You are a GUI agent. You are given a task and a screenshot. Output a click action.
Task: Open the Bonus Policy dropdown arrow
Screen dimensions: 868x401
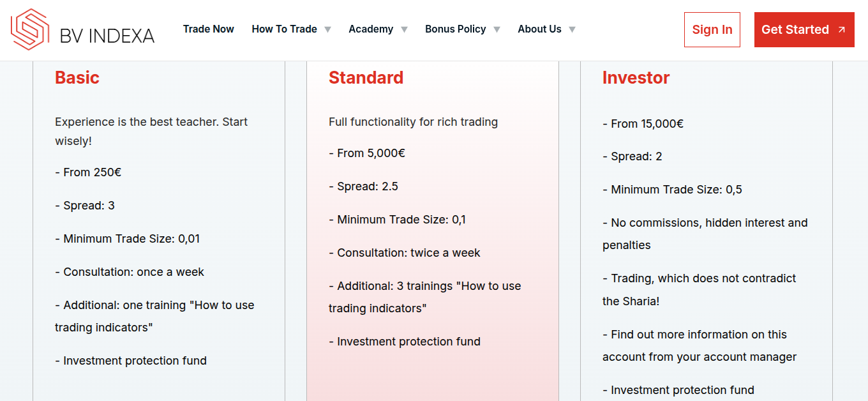(497, 29)
